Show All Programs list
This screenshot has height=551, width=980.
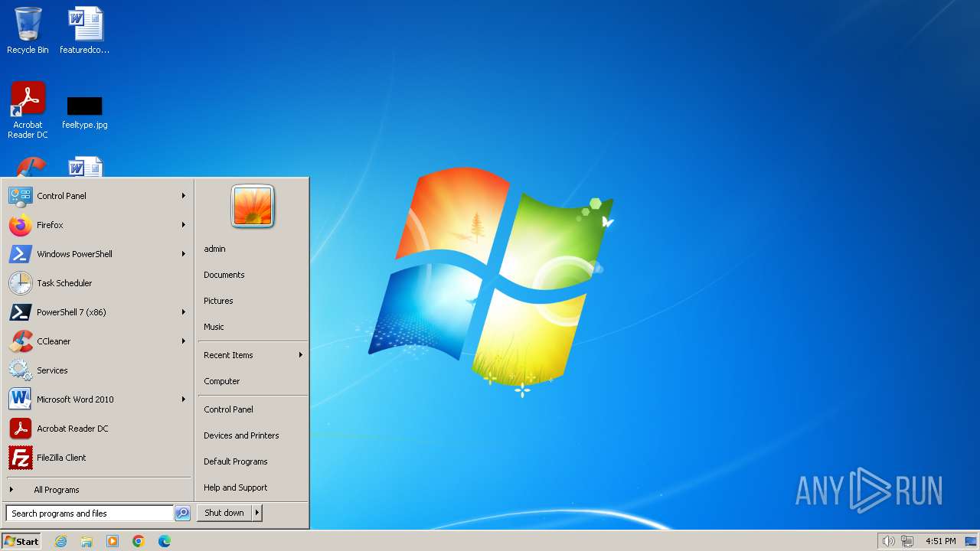97,490
